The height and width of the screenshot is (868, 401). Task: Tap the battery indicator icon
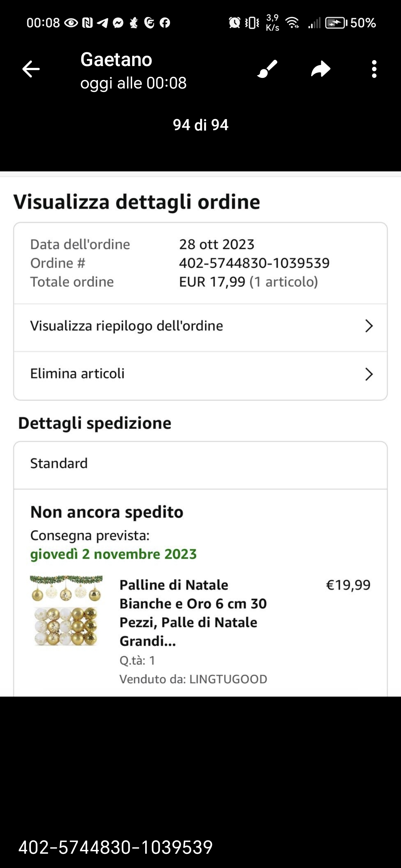coord(336,23)
